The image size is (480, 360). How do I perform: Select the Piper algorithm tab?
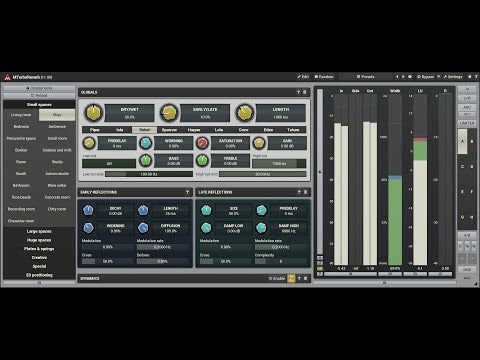(95, 130)
